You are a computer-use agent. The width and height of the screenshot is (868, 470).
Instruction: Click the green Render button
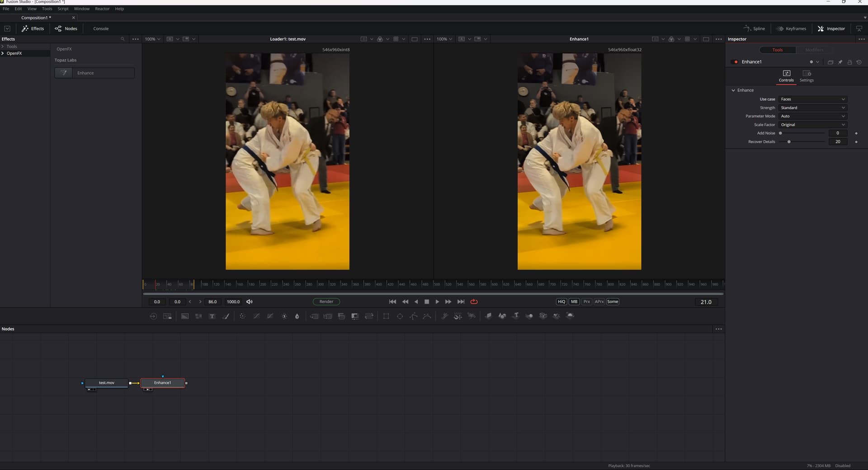[326, 302]
